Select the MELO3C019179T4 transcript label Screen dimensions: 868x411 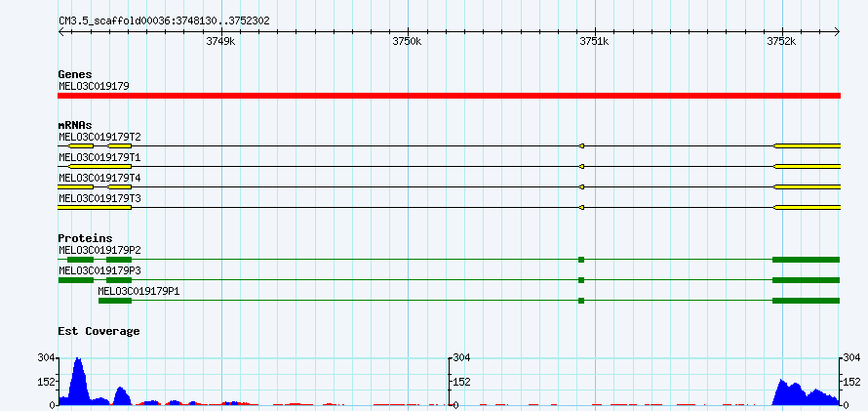click(99, 178)
